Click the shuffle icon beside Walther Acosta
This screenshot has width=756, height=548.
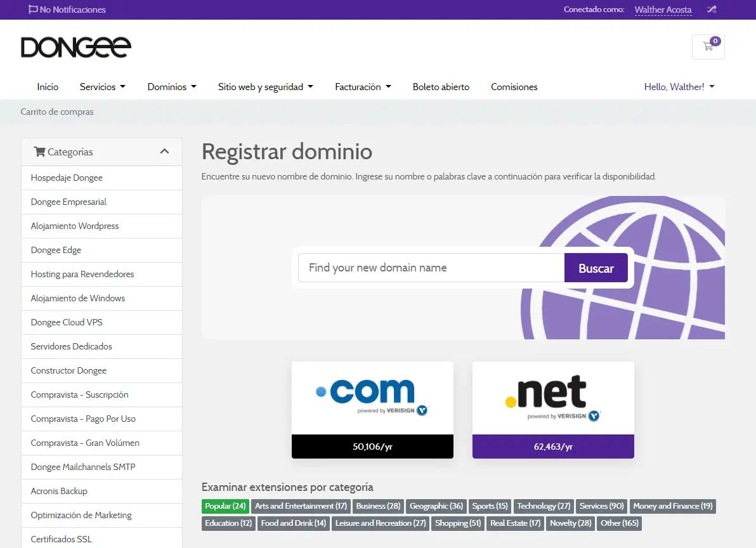click(x=712, y=9)
